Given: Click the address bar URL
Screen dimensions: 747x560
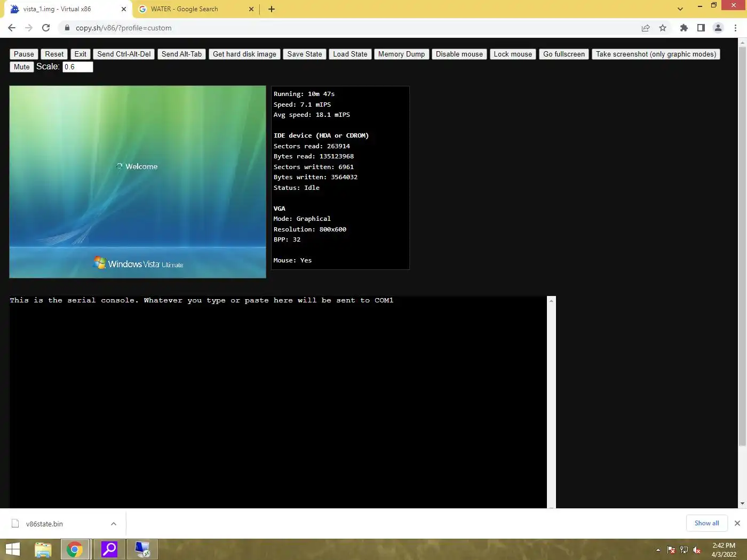Looking at the screenshot, I should [x=123, y=28].
